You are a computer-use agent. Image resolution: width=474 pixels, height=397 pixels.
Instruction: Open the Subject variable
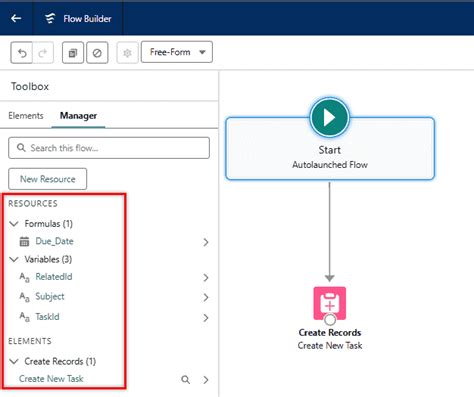(x=50, y=297)
